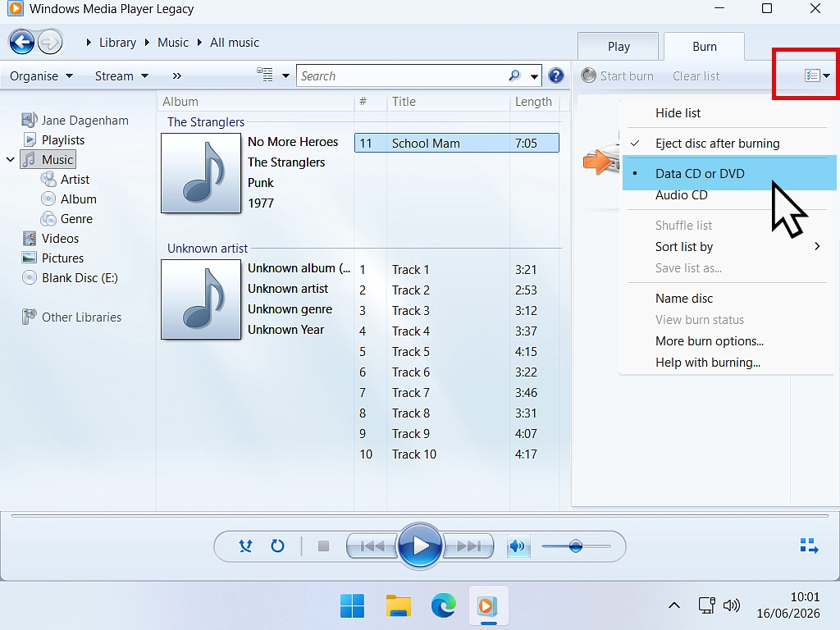Switch to the Play tab
840x630 pixels.
[619, 47]
